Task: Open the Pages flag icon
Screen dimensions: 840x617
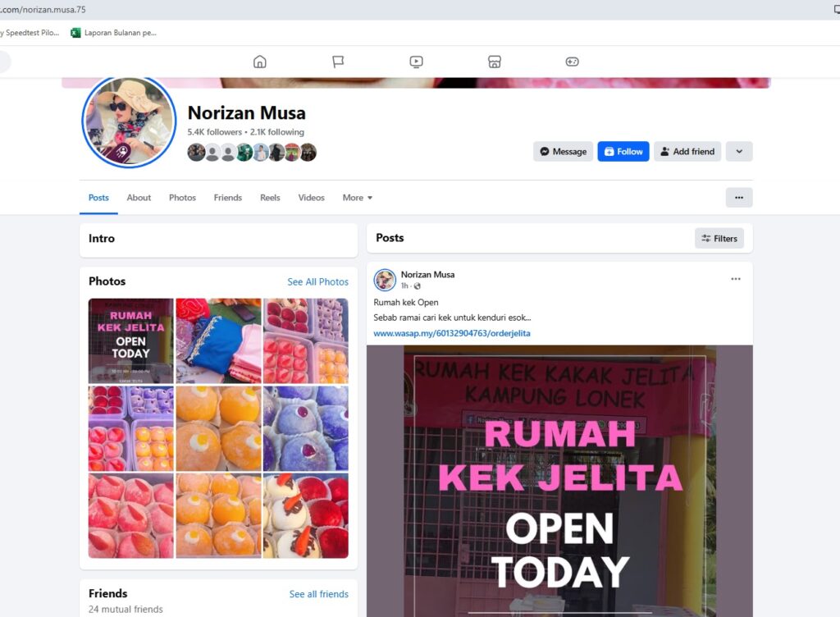Action: click(338, 62)
